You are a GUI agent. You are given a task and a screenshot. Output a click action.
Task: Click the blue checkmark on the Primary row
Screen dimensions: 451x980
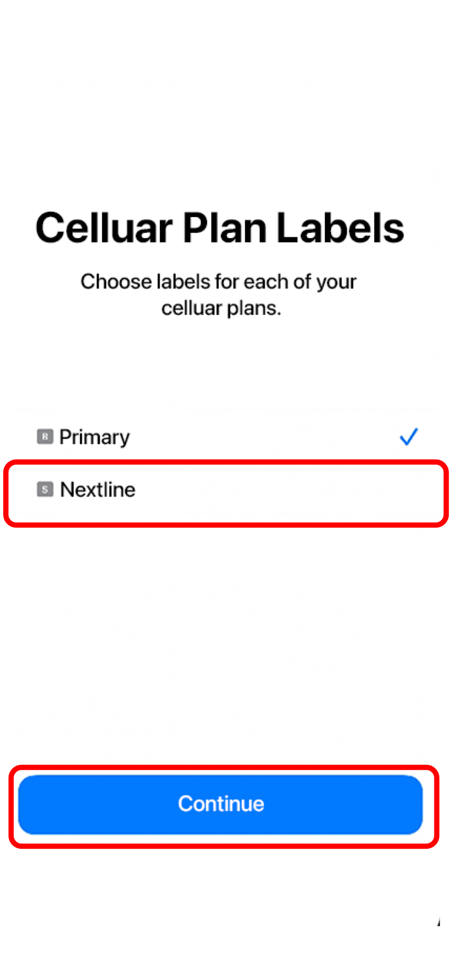(x=408, y=437)
